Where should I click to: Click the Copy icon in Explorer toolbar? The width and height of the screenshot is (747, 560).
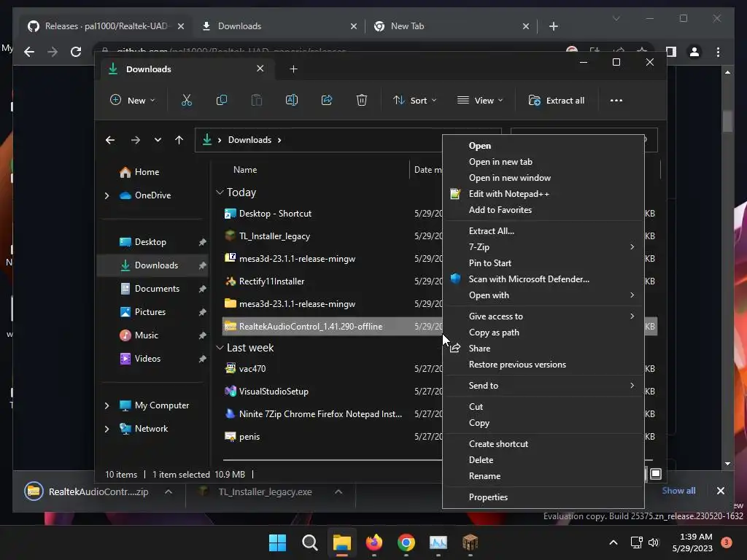[x=222, y=101]
